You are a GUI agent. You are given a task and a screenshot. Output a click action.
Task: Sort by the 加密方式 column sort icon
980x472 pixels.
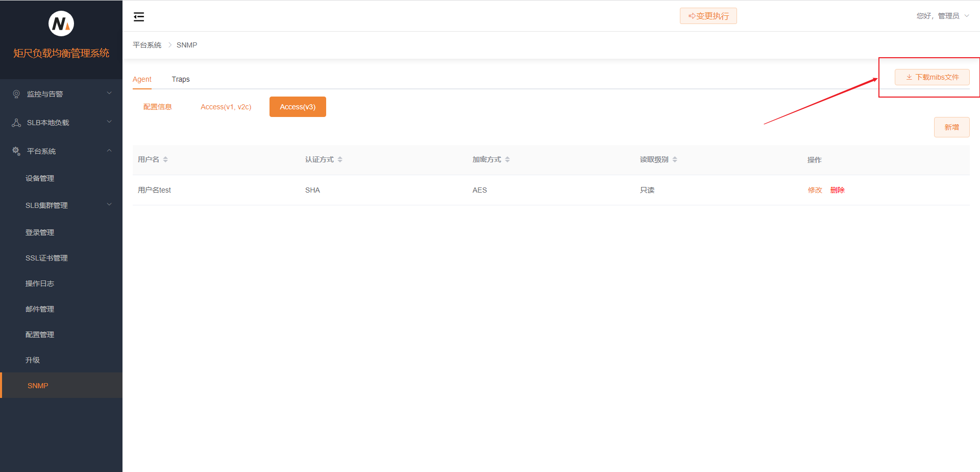click(x=507, y=160)
